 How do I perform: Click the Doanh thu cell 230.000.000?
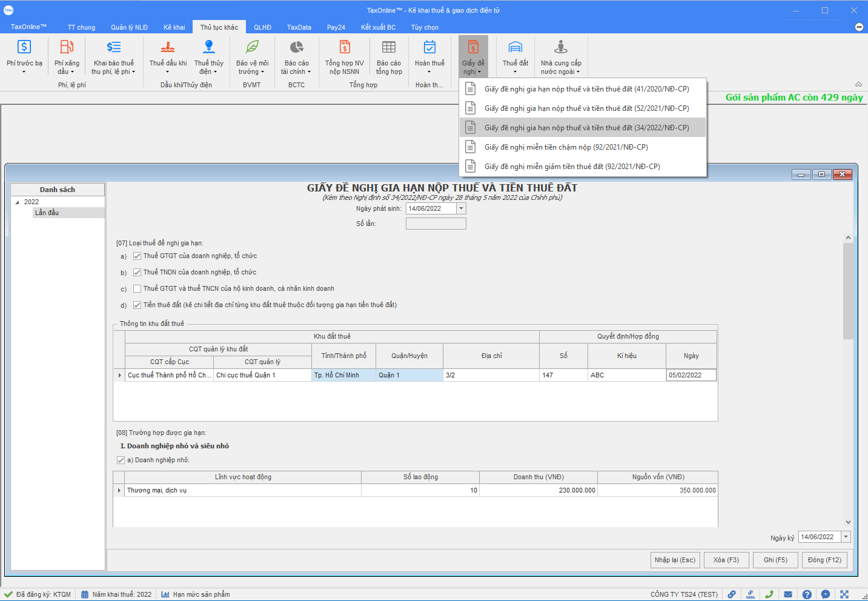tap(538, 491)
